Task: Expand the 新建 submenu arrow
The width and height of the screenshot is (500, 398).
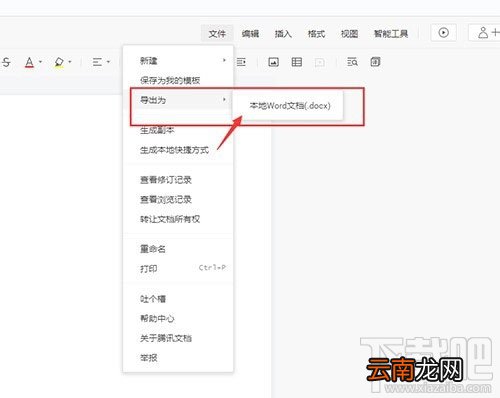Action: (224, 60)
